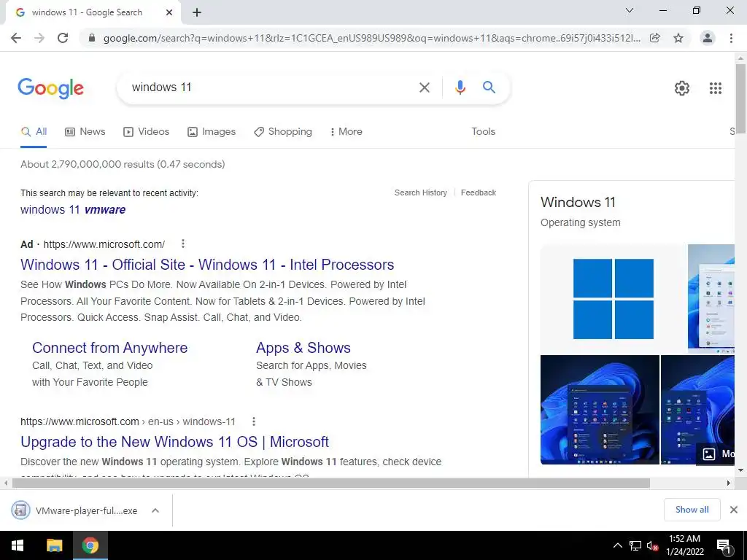
Task: Click the vertical scrollbar thumb
Action: pyautogui.click(x=740, y=98)
